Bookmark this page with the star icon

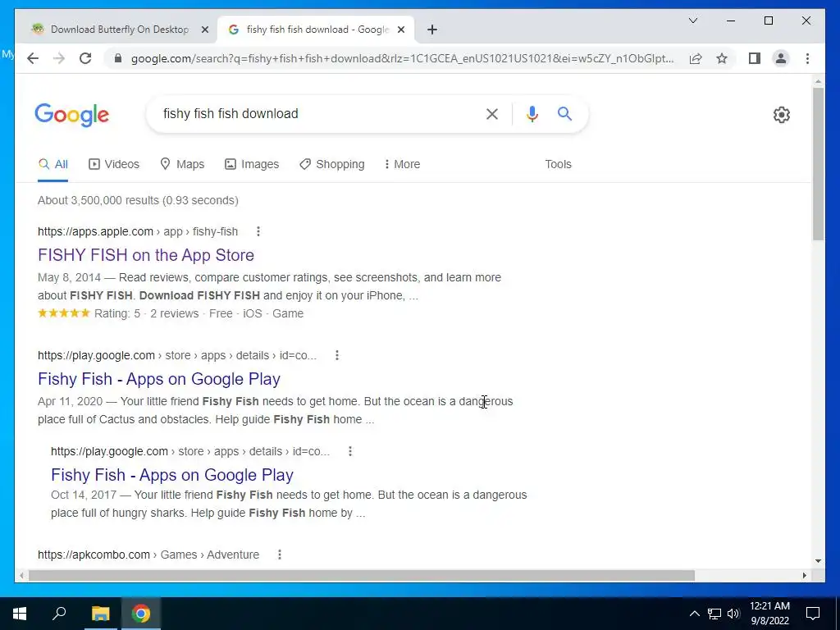(722, 58)
